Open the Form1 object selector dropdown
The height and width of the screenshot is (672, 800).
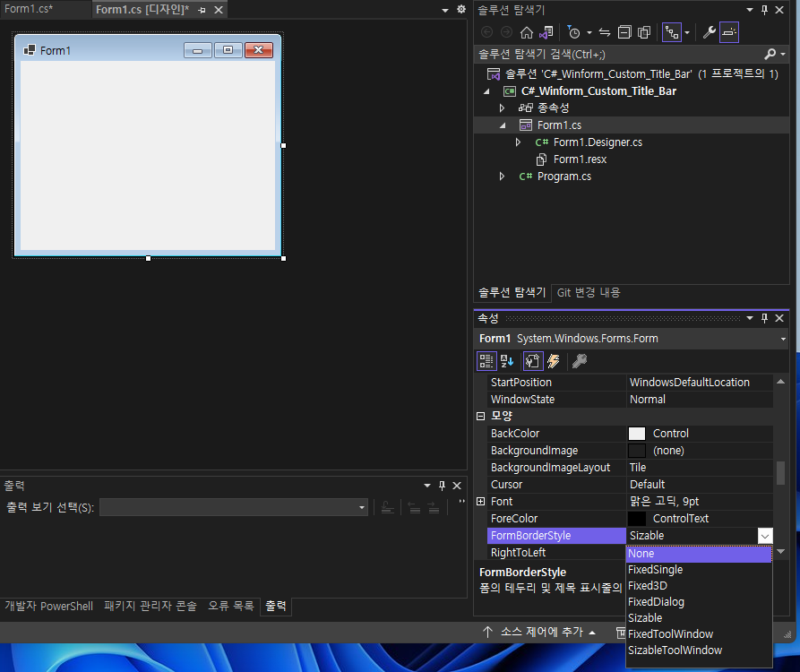tap(783, 339)
